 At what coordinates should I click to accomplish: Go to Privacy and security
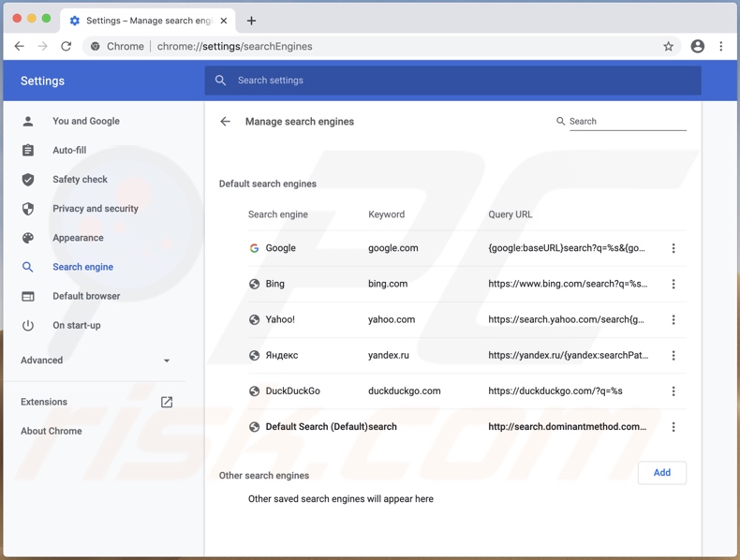pyautogui.click(x=96, y=209)
